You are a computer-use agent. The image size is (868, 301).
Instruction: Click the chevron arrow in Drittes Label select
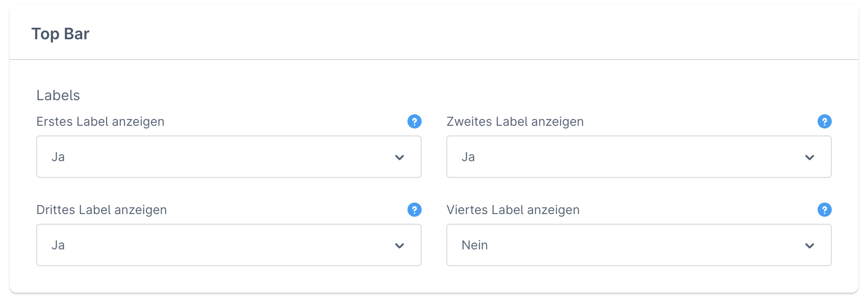400,246
